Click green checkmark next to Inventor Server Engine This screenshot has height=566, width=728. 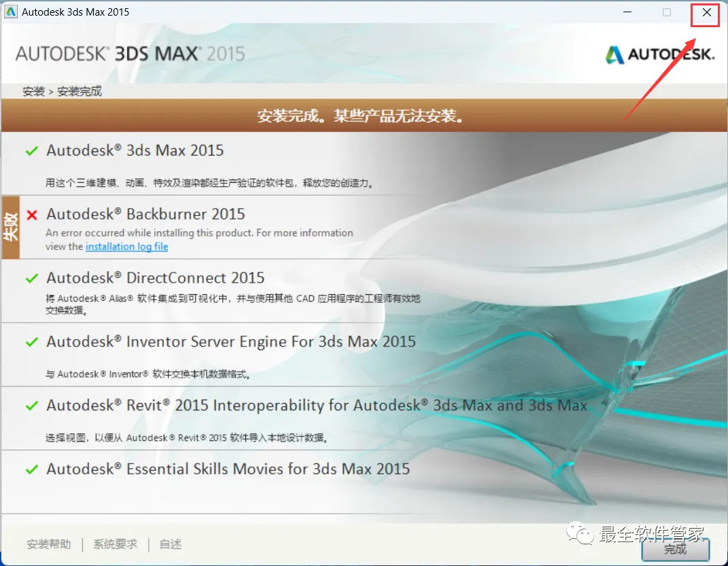pyautogui.click(x=31, y=342)
